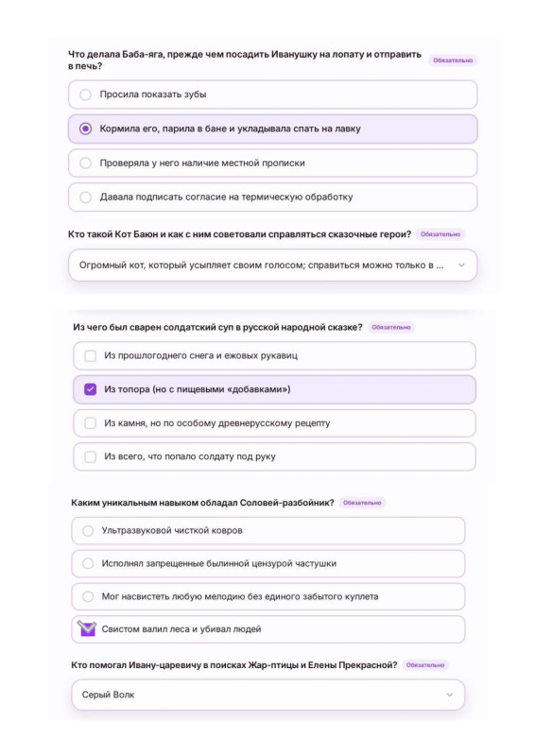The width and height of the screenshot is (535, 756).
Task: Check "Из прошлогоднего снега и ежовых рукавиц"
Action: point(274,356)
